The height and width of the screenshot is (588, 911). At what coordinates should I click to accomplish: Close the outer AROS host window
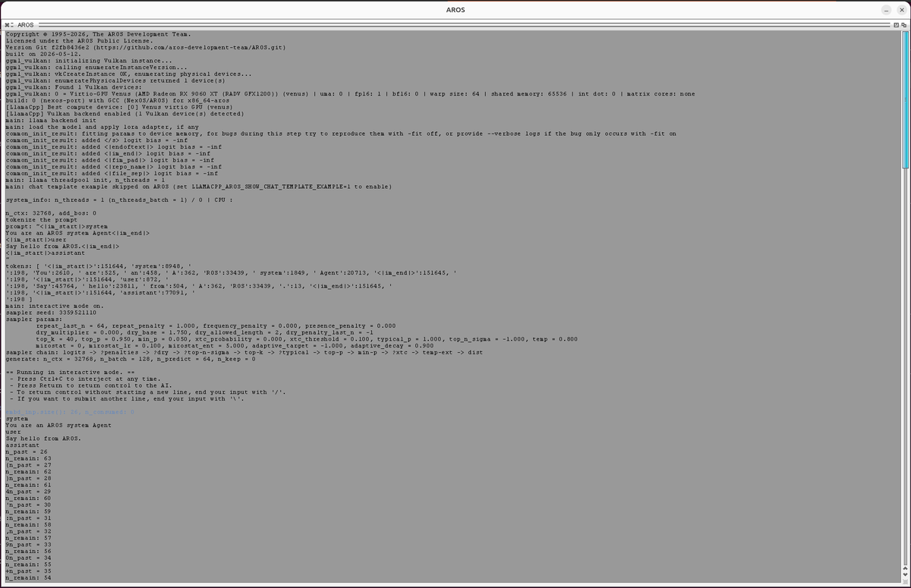click(901, 10)
